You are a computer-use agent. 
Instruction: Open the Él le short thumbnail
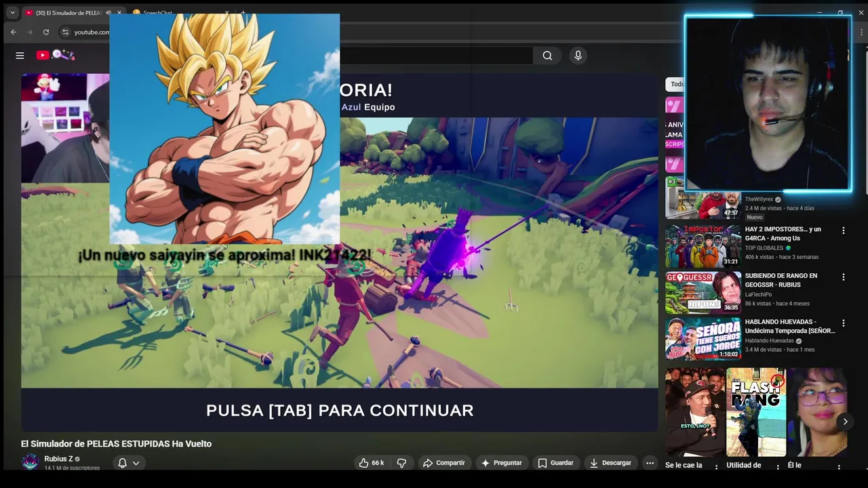pos(816,412)
